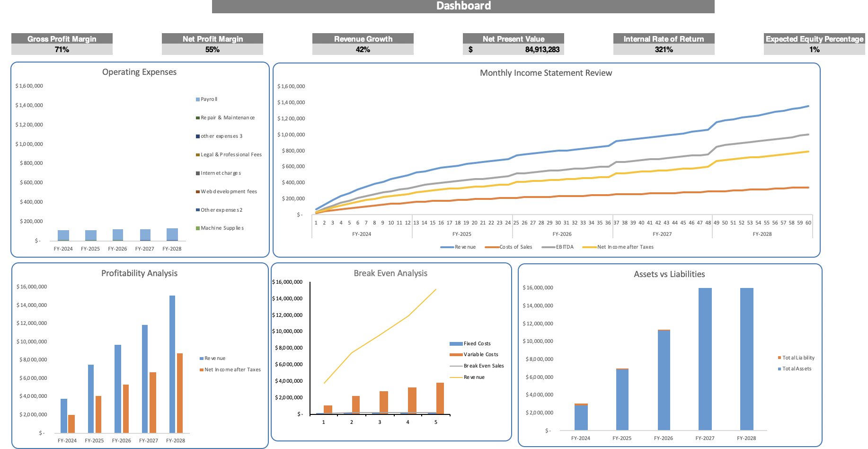Click the Payroll legend marker in Operating Expenses
Image resolution: width=868 pixels, height=449 pixels.
196,99
